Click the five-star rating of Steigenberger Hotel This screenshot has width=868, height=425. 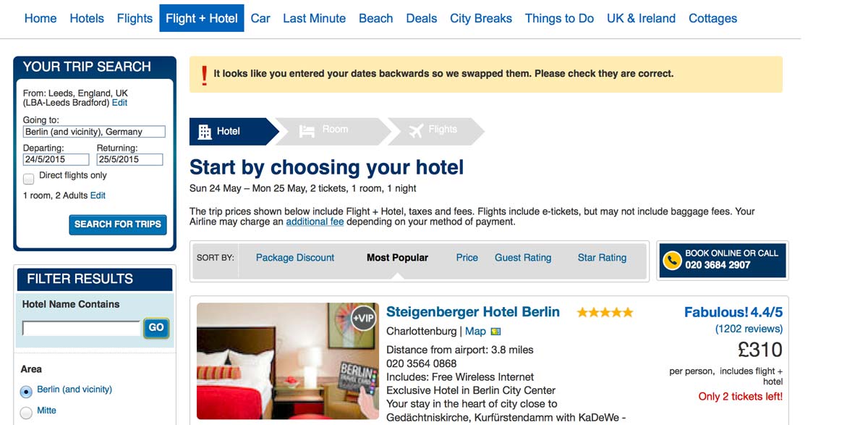(605, 313)
